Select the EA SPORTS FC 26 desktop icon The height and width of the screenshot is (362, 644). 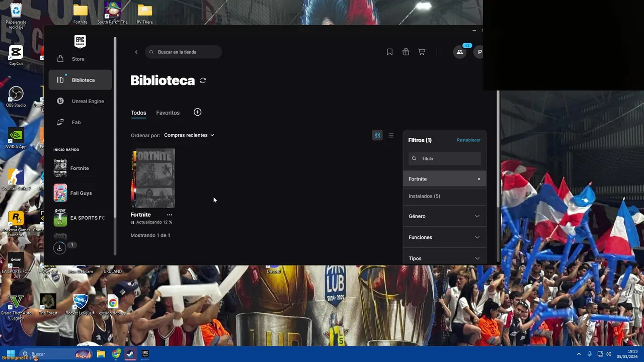(16, 265)
